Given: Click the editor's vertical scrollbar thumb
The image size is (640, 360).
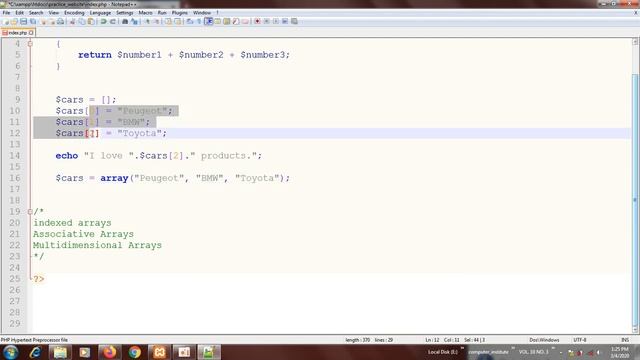Looking at the screenshot, I should point(635,200).
